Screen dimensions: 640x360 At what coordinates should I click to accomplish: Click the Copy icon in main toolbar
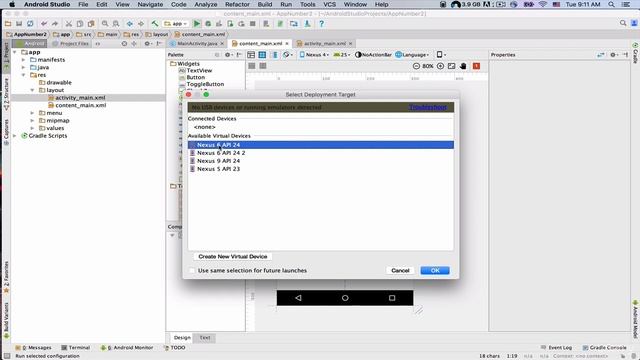pos(80,24)
